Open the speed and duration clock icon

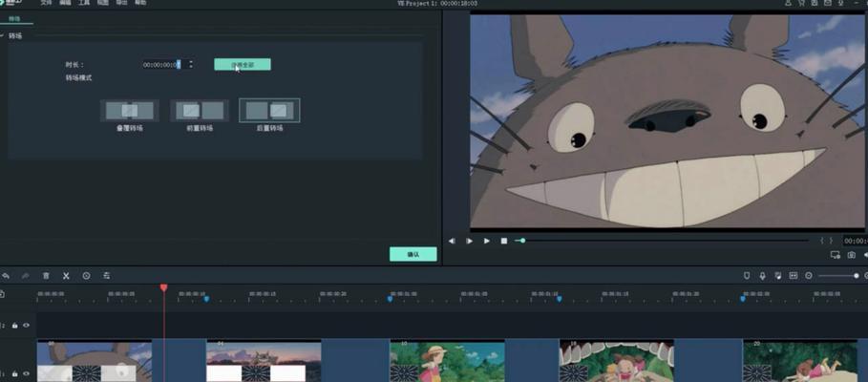86,276
